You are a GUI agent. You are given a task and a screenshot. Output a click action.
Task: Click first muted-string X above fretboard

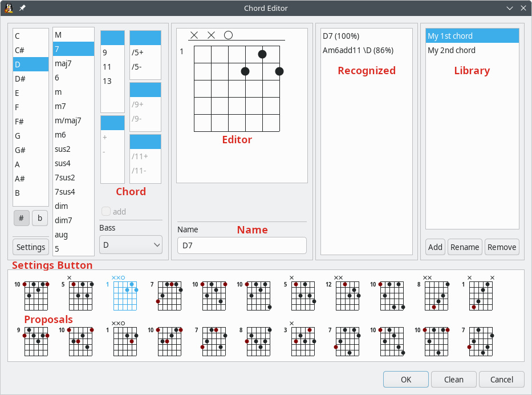click(x=194, y=35)
